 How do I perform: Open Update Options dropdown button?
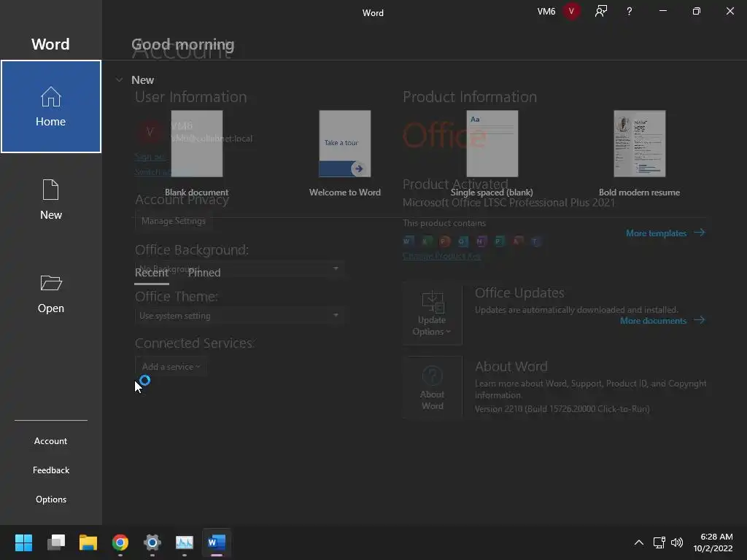[433, 314]
